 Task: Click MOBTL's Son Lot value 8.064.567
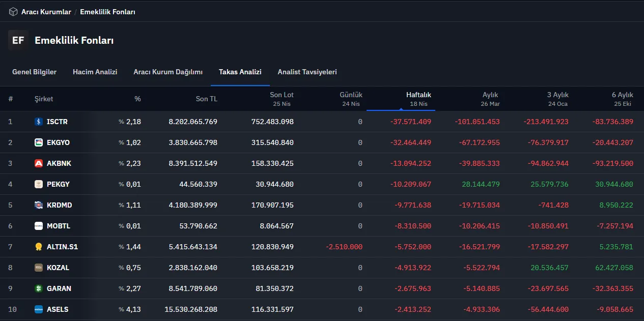[x=277, y=226]
